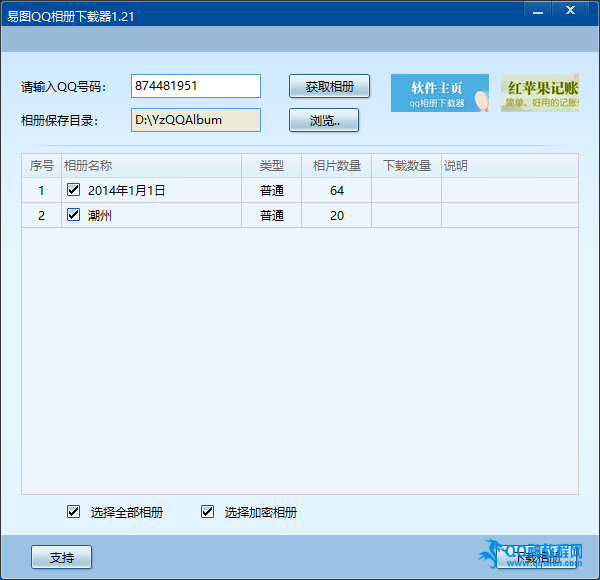This screenshot has width=600, height=580.
Task: Click 普通 type in row 1
Action: [272, 191]
